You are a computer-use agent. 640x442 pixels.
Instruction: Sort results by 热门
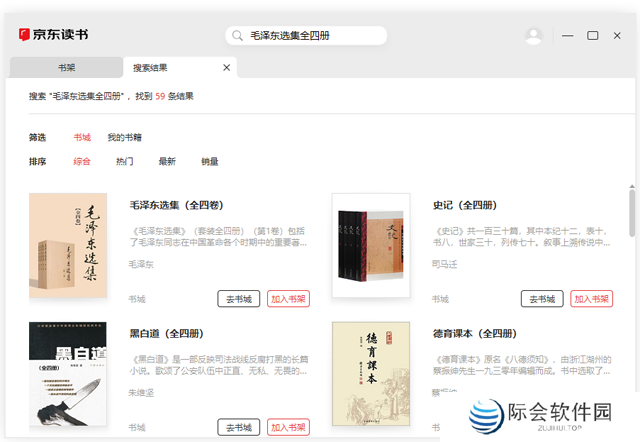click(124, 161)
